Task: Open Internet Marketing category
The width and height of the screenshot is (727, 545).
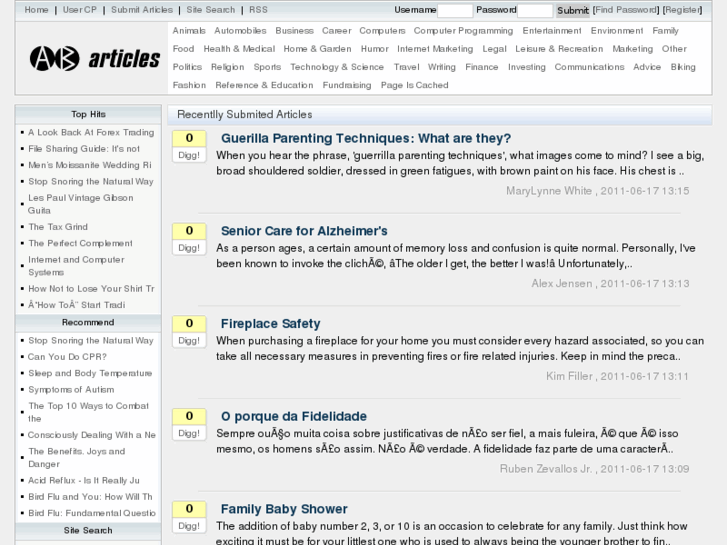Action: [435, 49]
